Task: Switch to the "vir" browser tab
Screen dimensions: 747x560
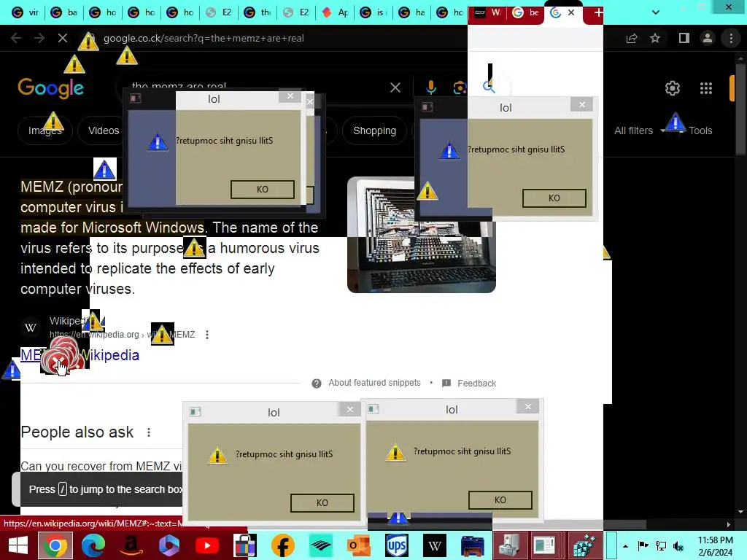Action: [x=26, y=12]
